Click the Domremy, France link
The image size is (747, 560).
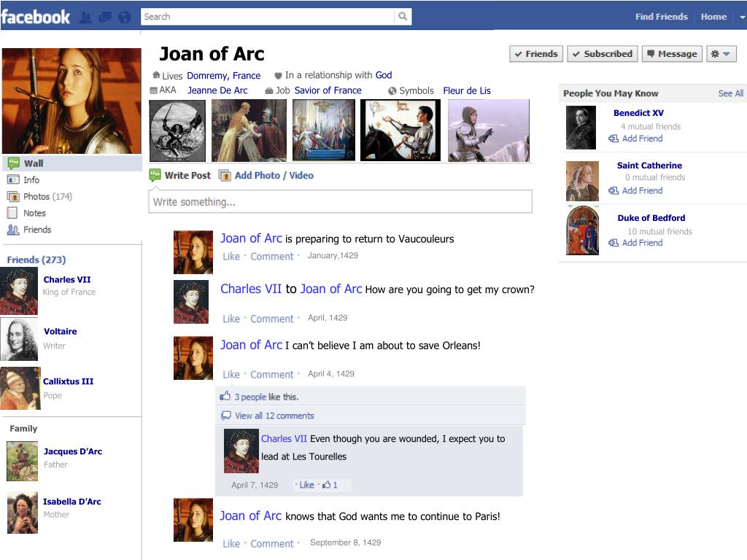[x=223, y=76]
